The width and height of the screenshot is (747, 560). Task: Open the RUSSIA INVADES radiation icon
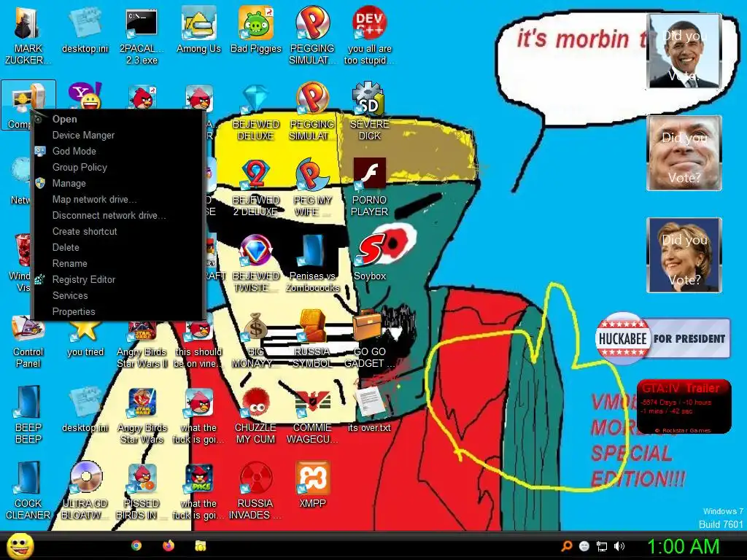[x=256, y=491]
